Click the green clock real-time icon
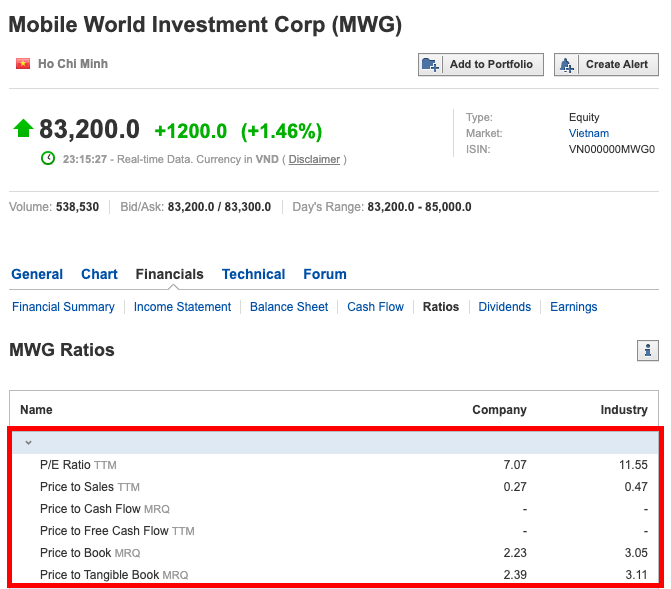Screen dimensions: 671x589 [48, 159]
